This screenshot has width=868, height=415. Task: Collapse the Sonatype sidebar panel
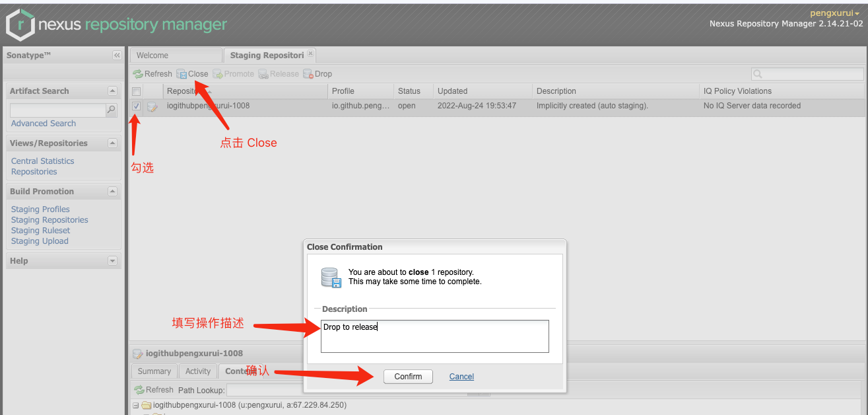[x=117, y=56]
